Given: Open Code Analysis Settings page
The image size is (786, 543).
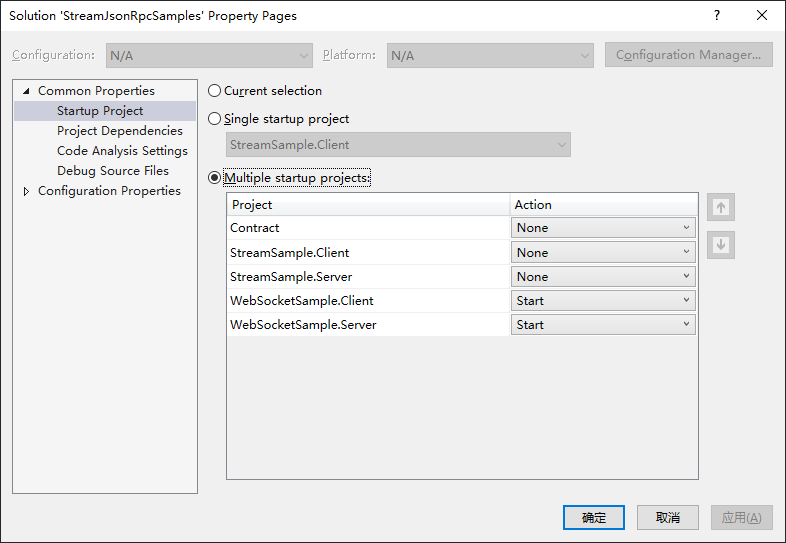Looking at the screenshot, I should 122,151.
